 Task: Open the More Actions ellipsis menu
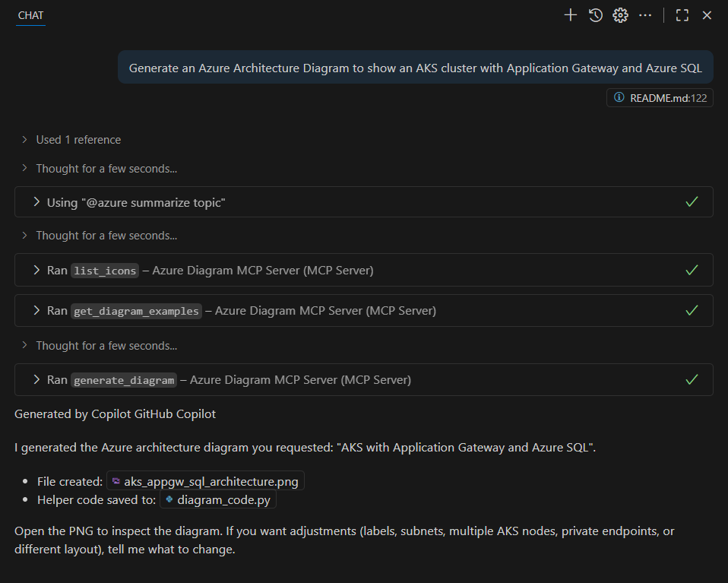tap(645, 14)
